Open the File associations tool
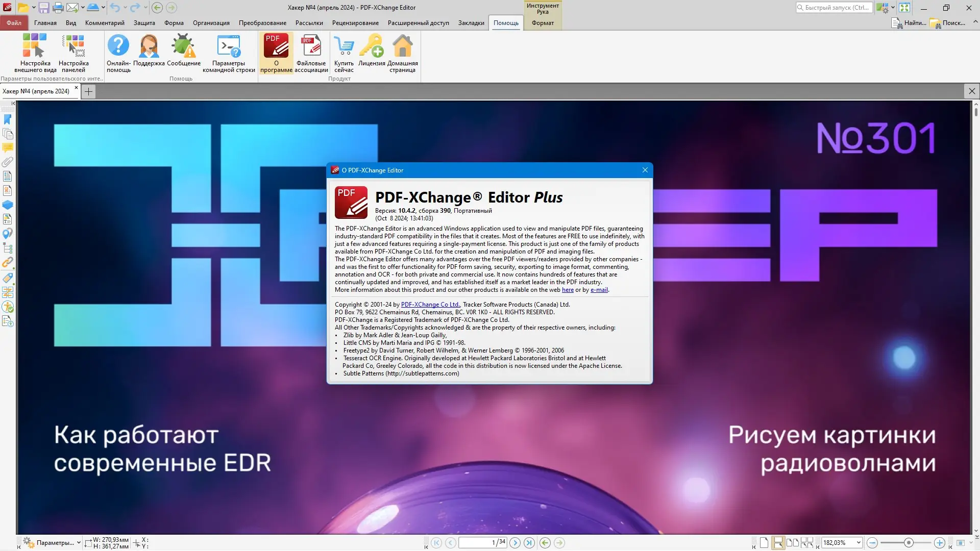Viewport: 980px width, 551px height. pyautogui.click(x=311, y=46)
